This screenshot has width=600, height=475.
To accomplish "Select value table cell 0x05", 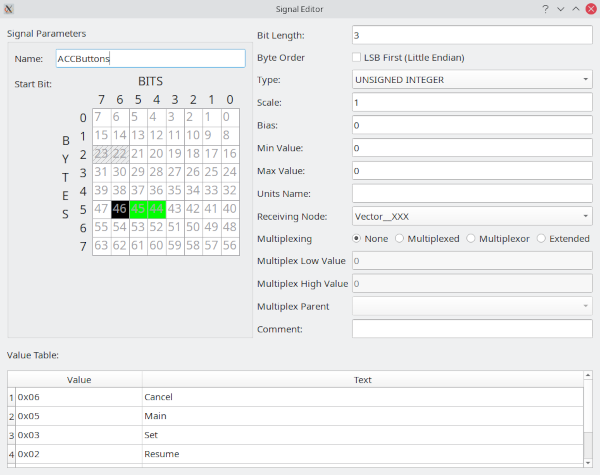I will pyautogui.click(x=79, y=416).
